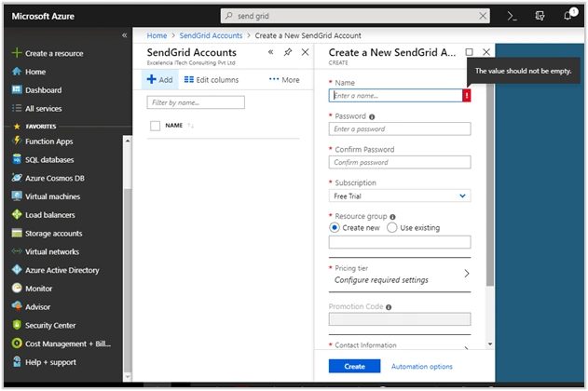This screenshot has height=391, width=588.
Task: Click the Cost Management + Billing icon
Action: (17, 344)
